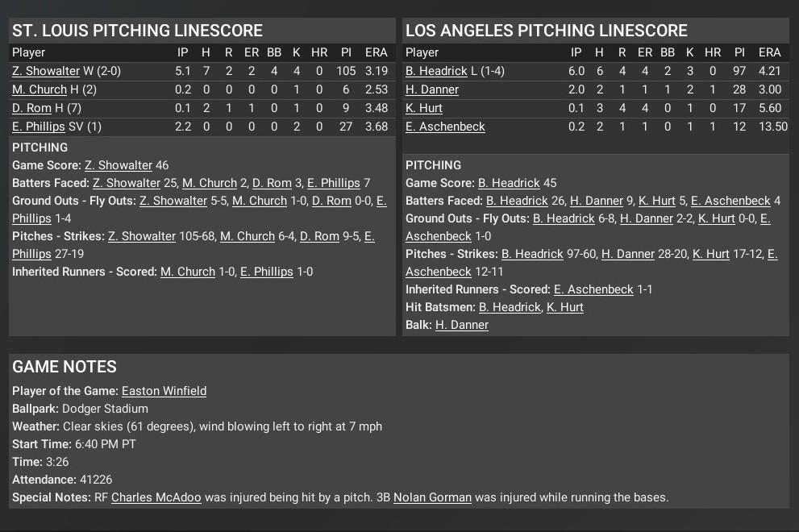The height and width of the screenshot is (532, 799).
Task: Select K. Hurt in Los Angeles linescore table
Action: coord(424,108)
